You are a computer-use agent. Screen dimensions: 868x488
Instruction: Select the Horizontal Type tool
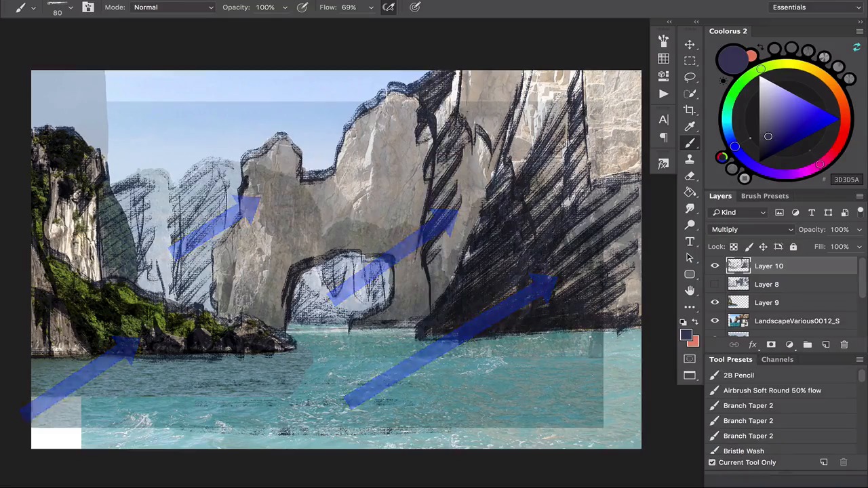690,241
